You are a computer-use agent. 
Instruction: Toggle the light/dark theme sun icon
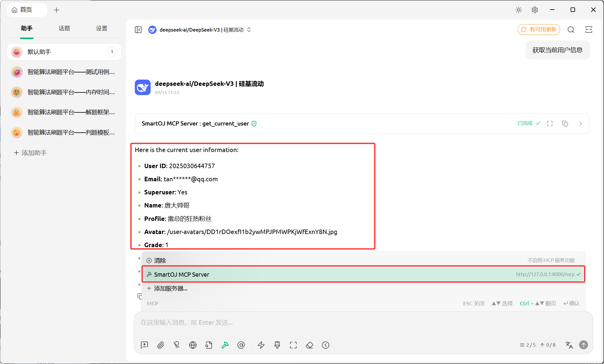519,10
